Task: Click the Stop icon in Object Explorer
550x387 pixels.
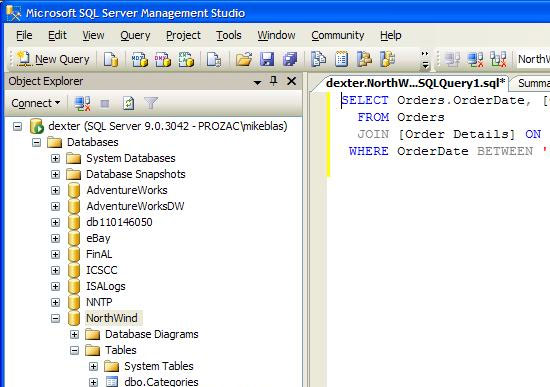Action: click(x=105, y=104)
